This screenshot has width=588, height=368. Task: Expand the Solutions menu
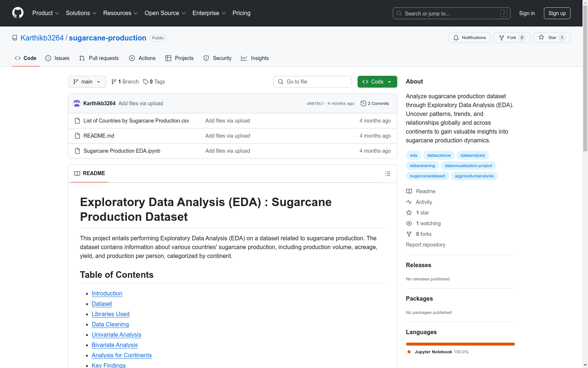coord(81,13)
